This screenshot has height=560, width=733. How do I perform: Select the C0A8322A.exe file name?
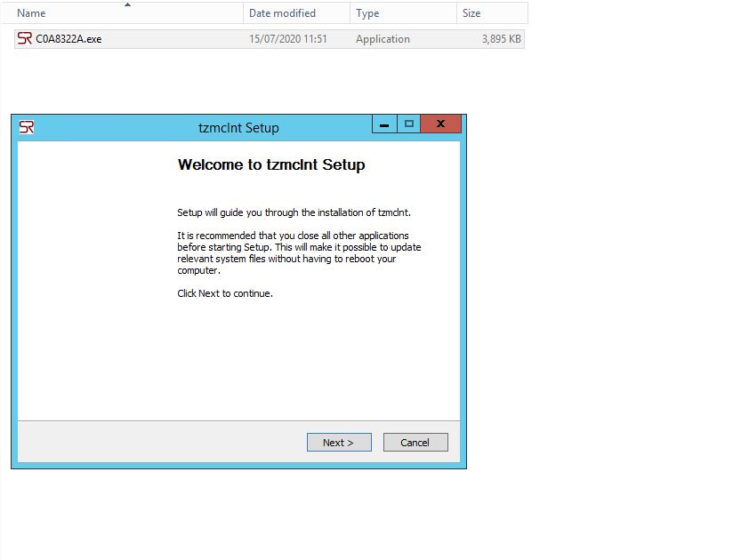(68, 39)
